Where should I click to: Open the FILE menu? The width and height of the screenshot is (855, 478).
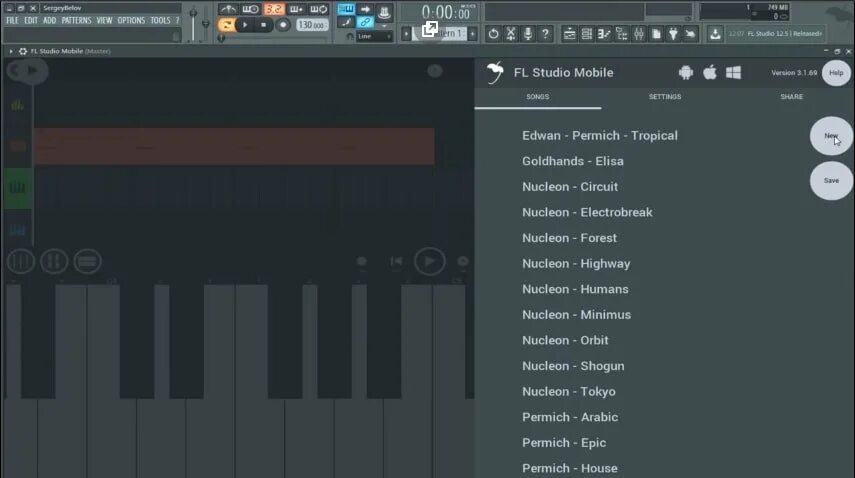coord(12,20)
